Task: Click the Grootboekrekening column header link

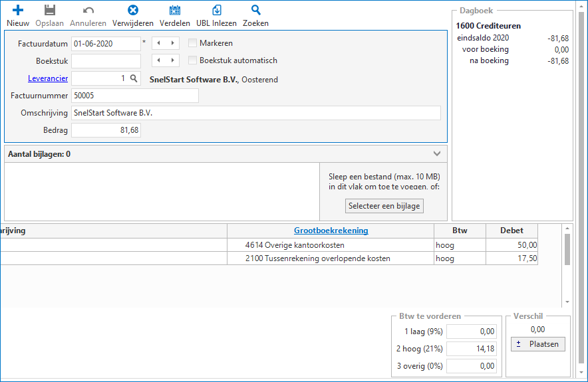Action: 331,231
